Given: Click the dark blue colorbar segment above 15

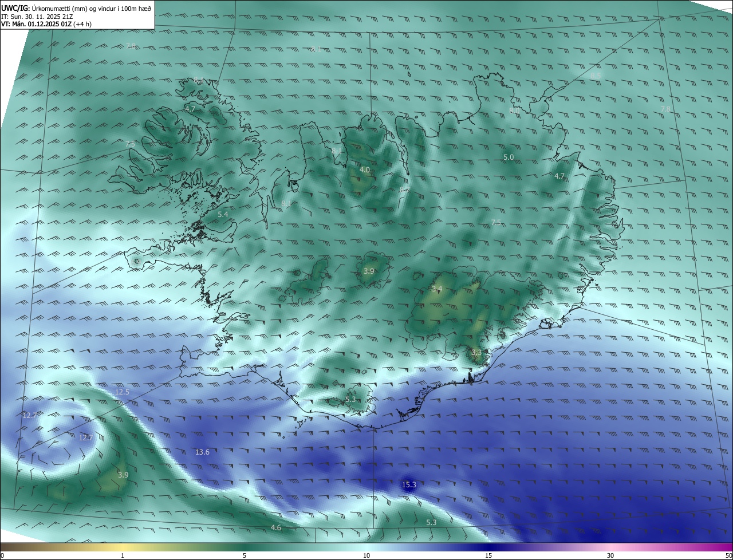Looking at the screenshot, I should tap(488, 547).
